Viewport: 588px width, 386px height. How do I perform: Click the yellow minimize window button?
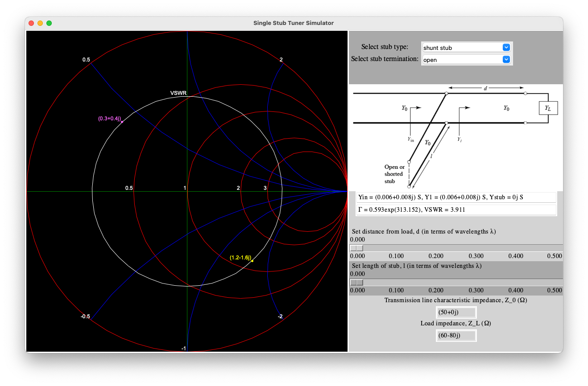click(x=40, y=23)
